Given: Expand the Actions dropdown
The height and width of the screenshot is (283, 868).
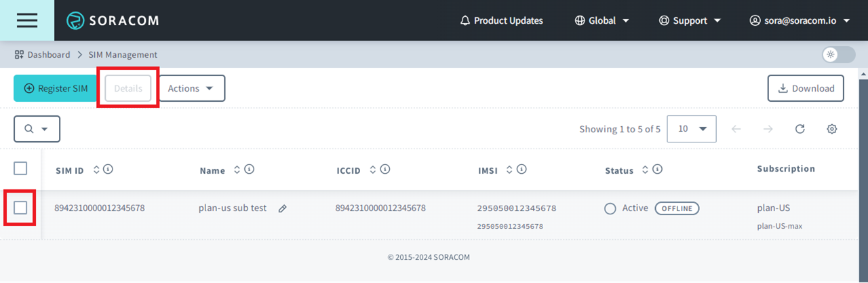Looking at the screenshot, I should pyautogui.click(x=191, y=88).
